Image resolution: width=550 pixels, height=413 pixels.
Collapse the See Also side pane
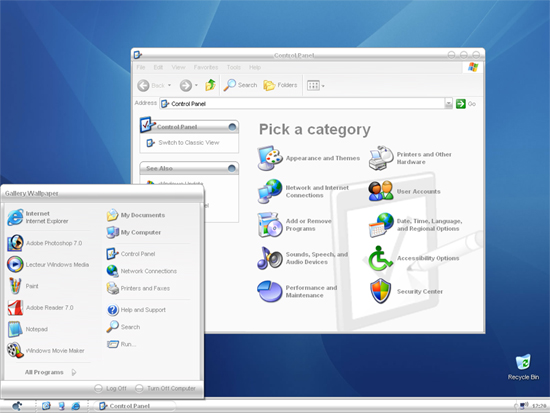point(232,168)
